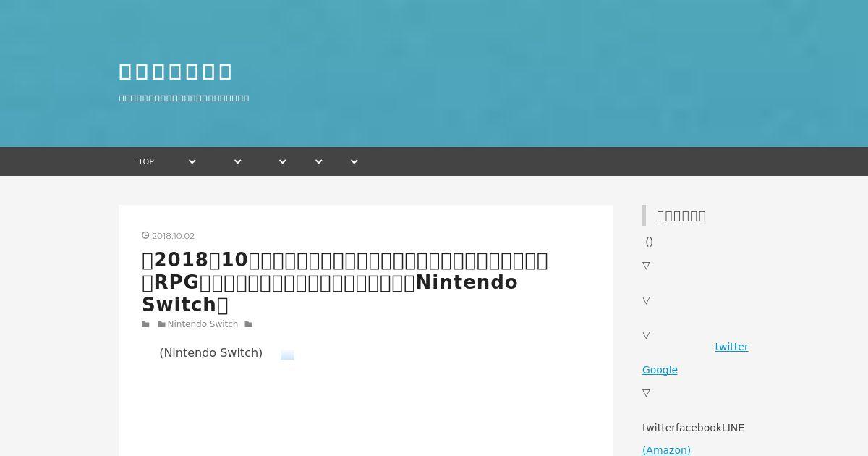The height and width of the screenshot is (456, 868).
Task: Expand the second navigation bar dropdown chevron
Action: click(237, 161)
